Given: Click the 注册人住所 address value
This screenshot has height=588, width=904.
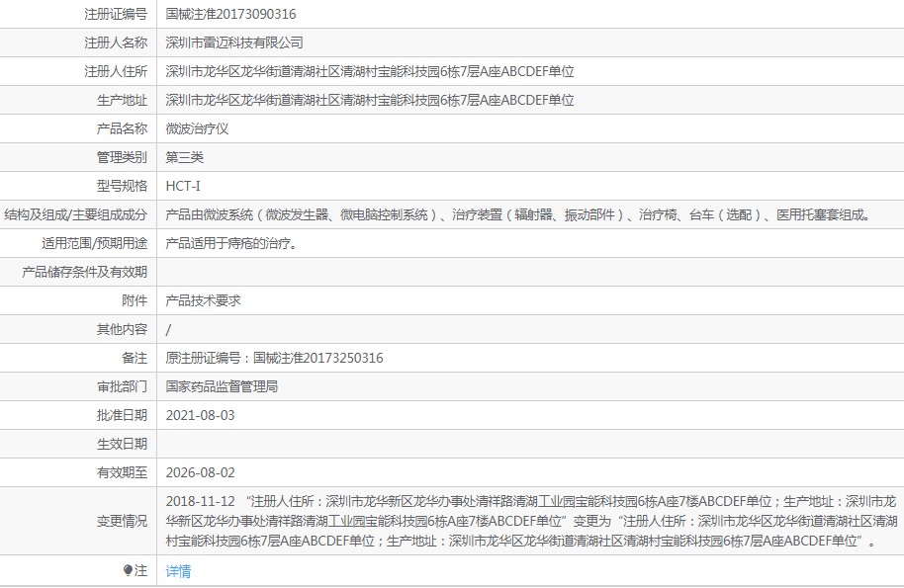Looking at the screenshot, I should pyautogui.click(x=370, y=71).
